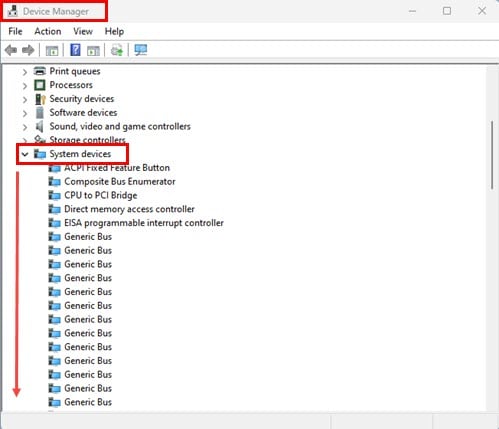Click the Update driver toolbar icon with green arrow
The image size is (499, 429).
click(x=117, y=50)
